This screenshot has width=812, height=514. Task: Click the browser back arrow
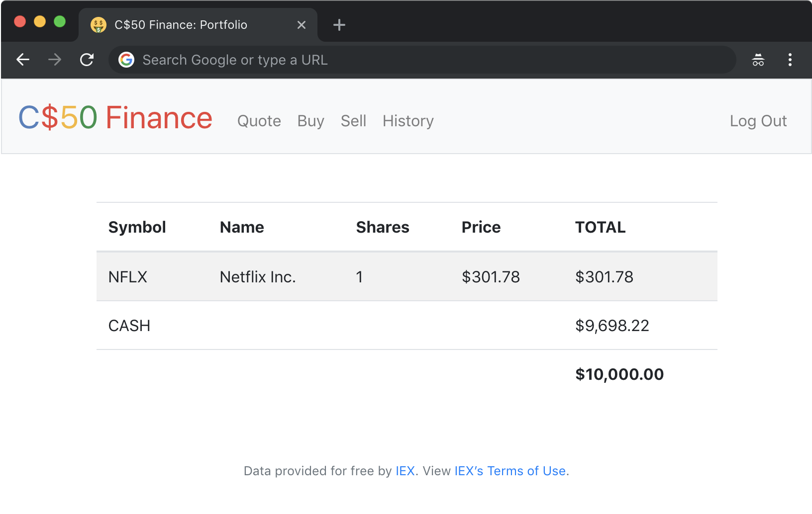tap(23, 60)
